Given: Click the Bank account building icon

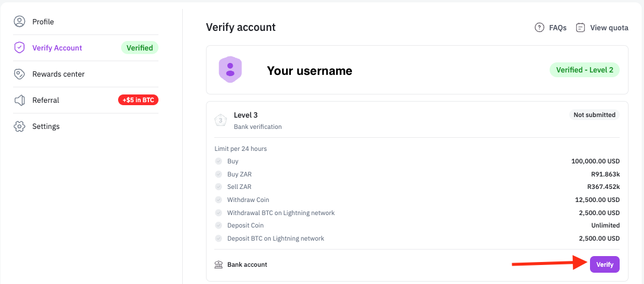Looking at the screenshot, I should (x=219, y=264).
